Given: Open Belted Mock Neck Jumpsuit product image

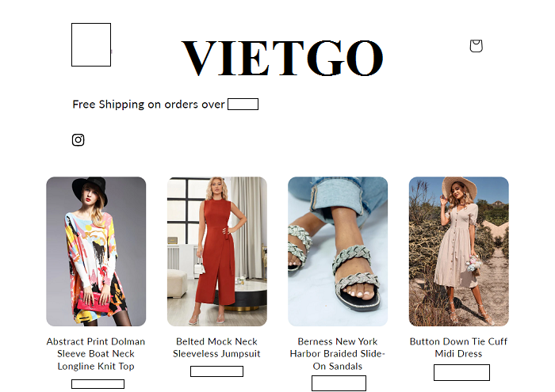Looking at the screenshot, I should (x=217, y=251).
